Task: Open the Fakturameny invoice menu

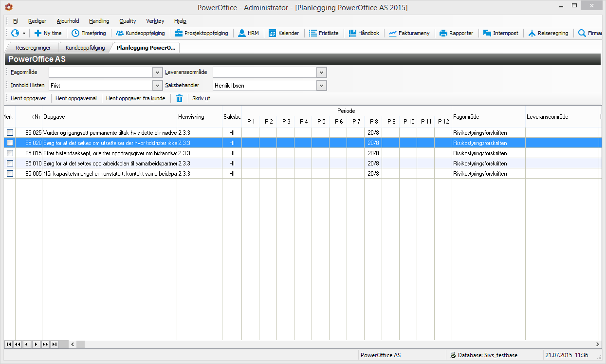Action: coord(409,33)
